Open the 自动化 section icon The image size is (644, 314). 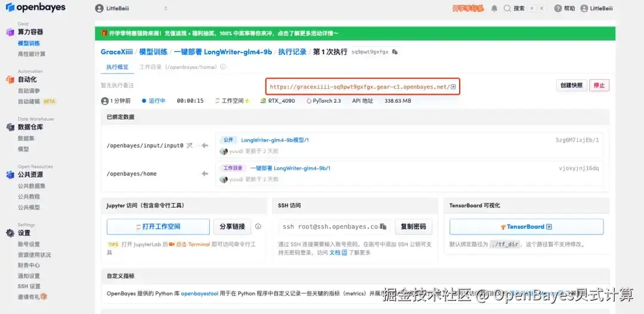[x=10, y=80]
